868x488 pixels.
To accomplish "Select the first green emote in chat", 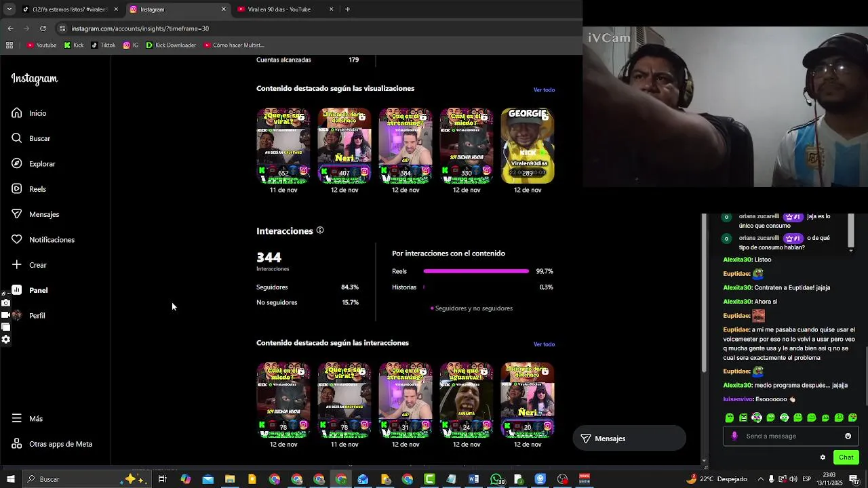I will [730, 418].
